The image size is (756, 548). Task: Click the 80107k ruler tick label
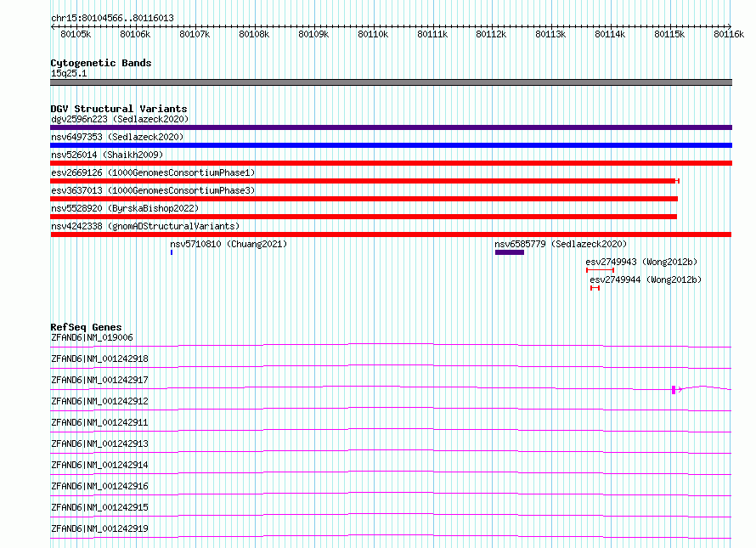[x=195, y=34]
